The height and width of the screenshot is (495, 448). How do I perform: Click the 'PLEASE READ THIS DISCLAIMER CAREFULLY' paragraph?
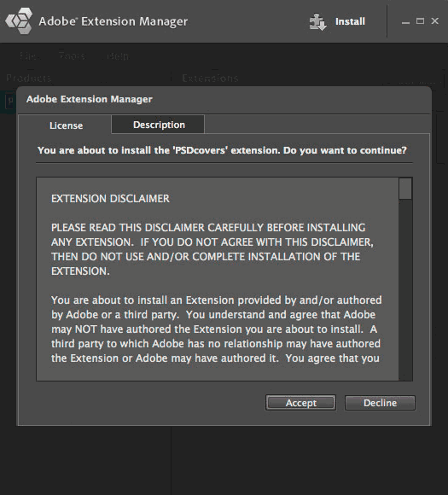(212, 249)
